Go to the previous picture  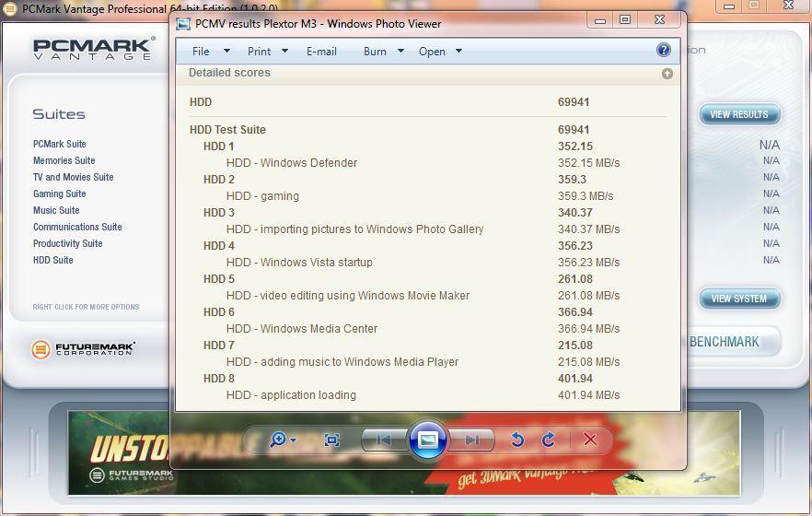pos(384,440)
